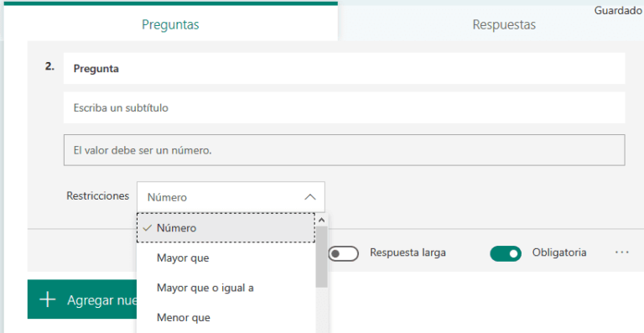Choose 'Mayor que o igual a' option
Screen dimensions: 644x333
point(226,288)
